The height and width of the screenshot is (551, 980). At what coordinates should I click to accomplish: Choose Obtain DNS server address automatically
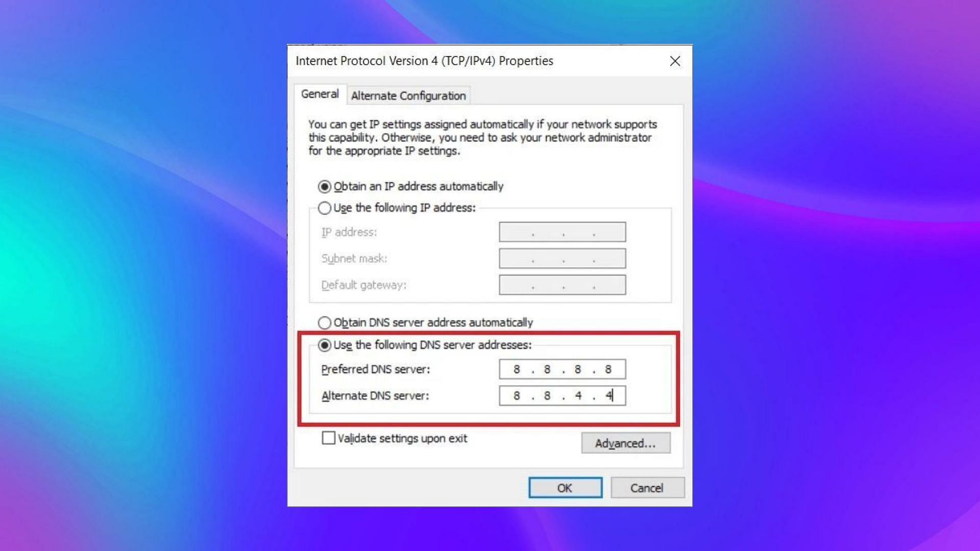425,323
